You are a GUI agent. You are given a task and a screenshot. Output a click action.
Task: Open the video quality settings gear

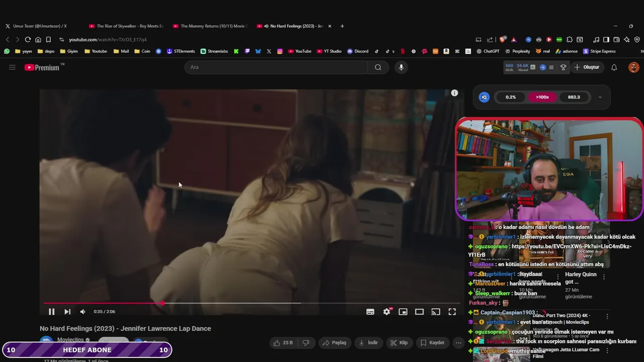point(386,312)
